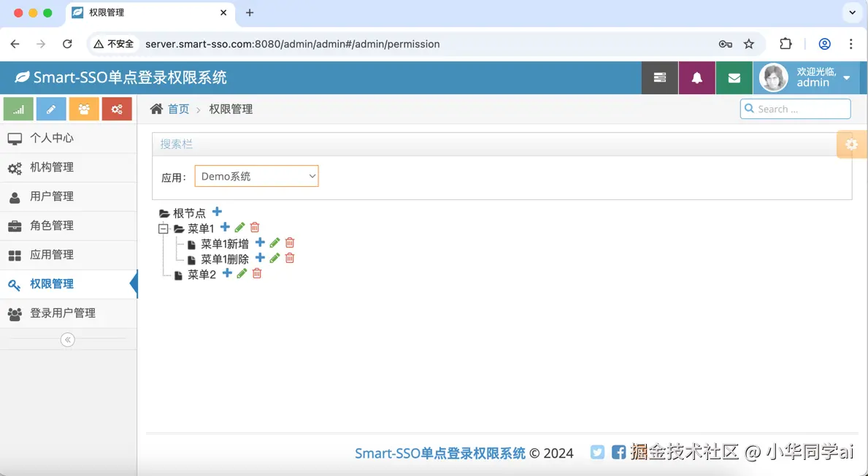Click the 不安全 site security indicator
868x476 pixels.
pyautogui.click(x=113, y=44)
